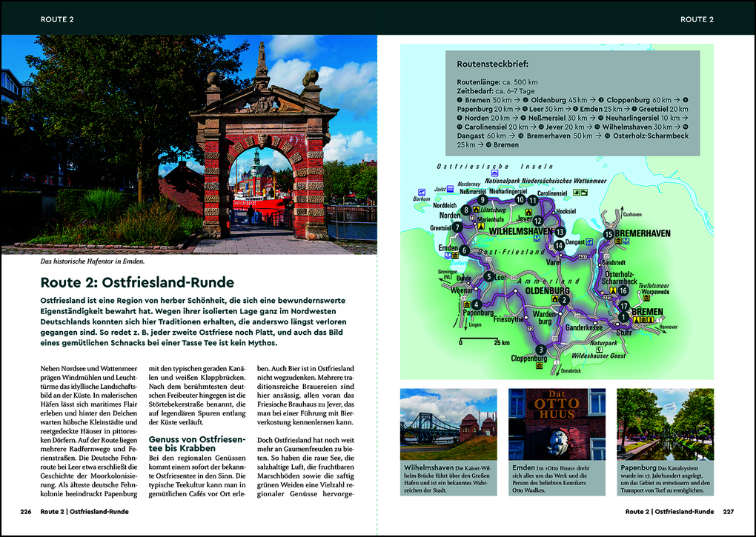This screenshot has width=756, height=537.
Task: Open the Emden Otto Huus thumbnail
Action: [x=557, y=424]
